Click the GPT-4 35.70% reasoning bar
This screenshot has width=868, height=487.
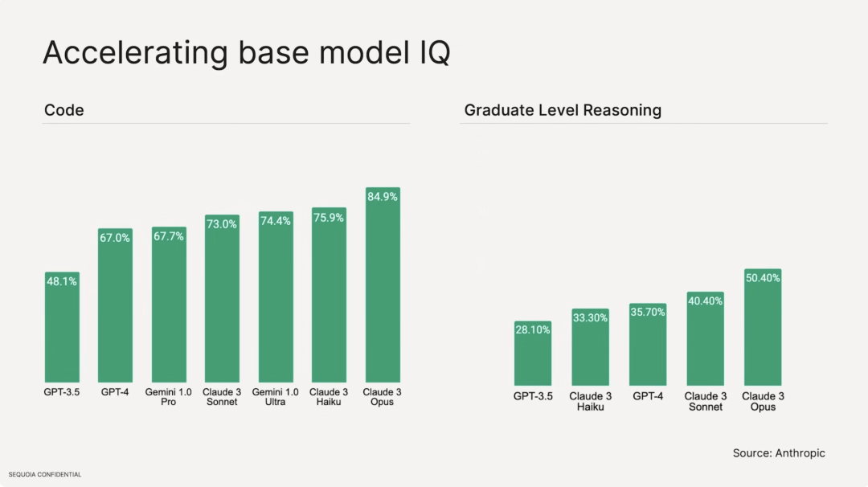click(x=648, y=344)
